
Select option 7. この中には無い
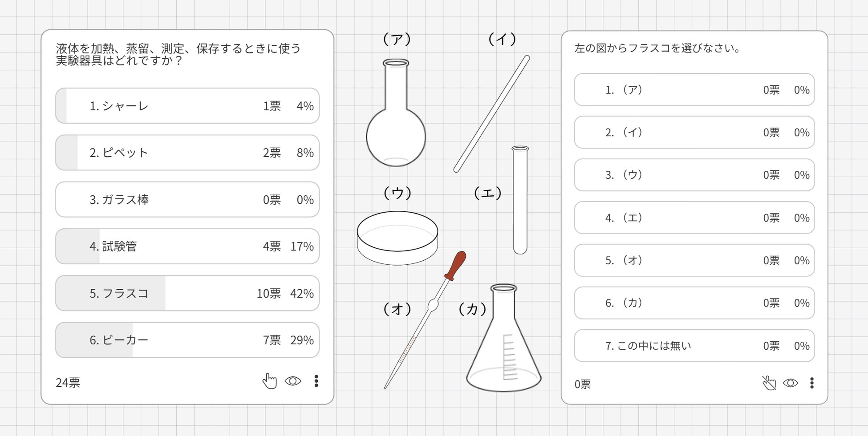point(694,346)
